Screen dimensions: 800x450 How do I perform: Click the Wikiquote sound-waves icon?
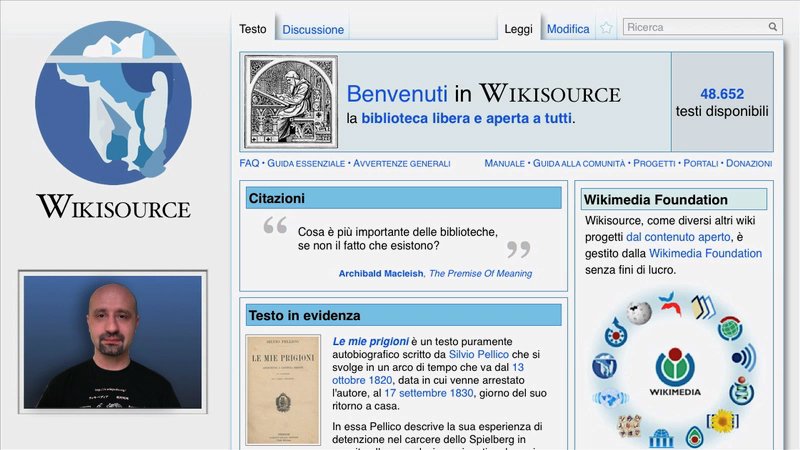743,357
